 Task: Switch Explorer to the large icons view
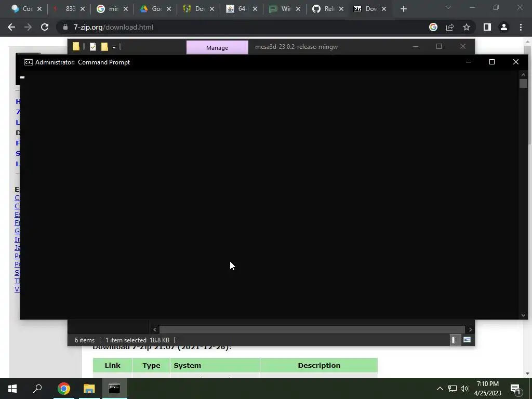467,340
